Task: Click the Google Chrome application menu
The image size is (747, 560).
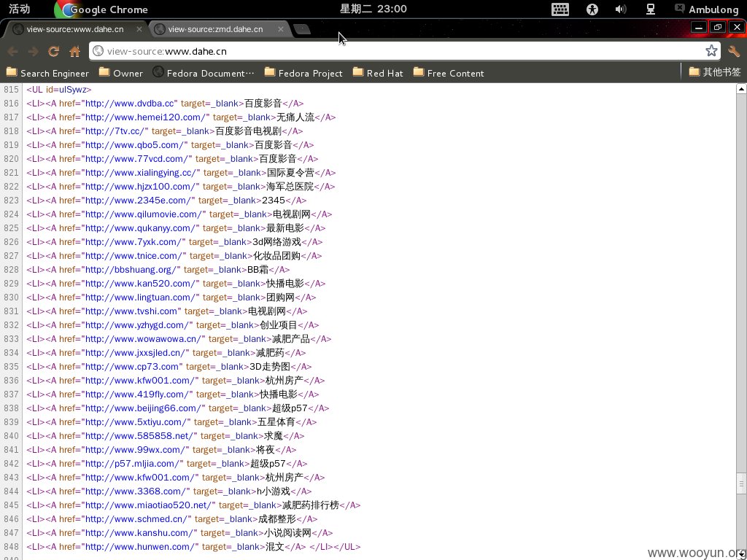Action: pyautogui.click(x=101, y=9)
